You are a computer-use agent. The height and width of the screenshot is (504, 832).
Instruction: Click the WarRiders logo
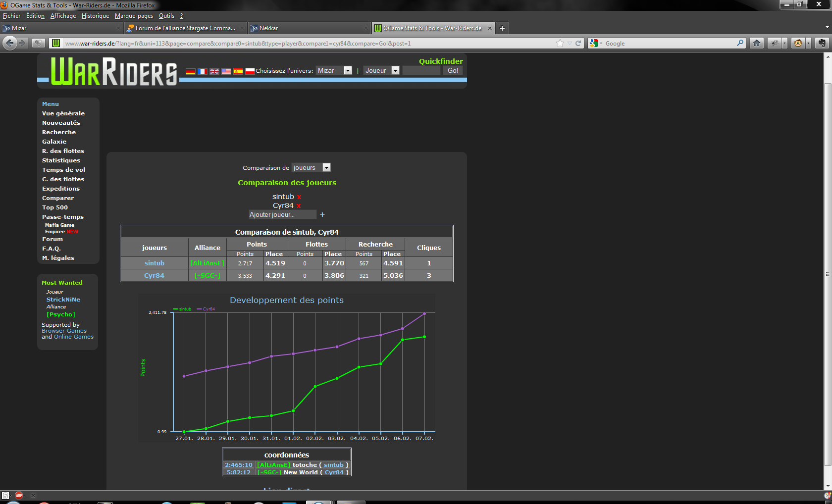click(x=113, y=72)
